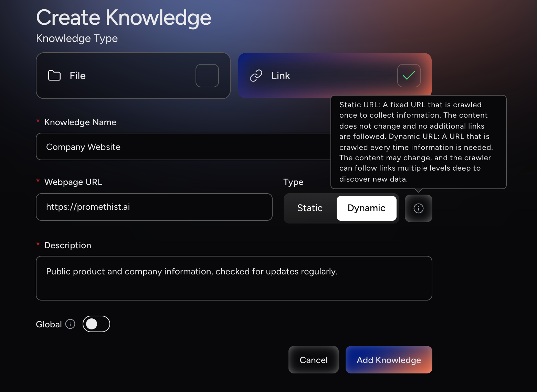Uncheck the Link knowledge type checkbox

409,76
